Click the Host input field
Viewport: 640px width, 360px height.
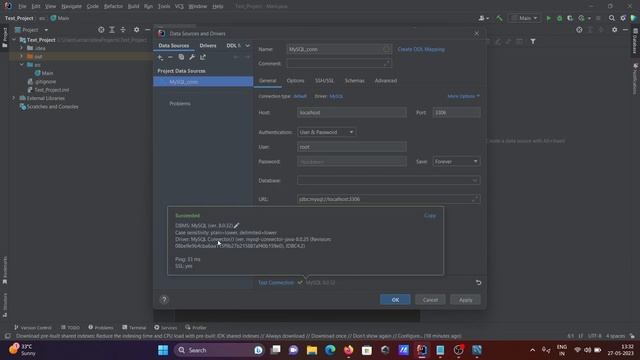352,112
